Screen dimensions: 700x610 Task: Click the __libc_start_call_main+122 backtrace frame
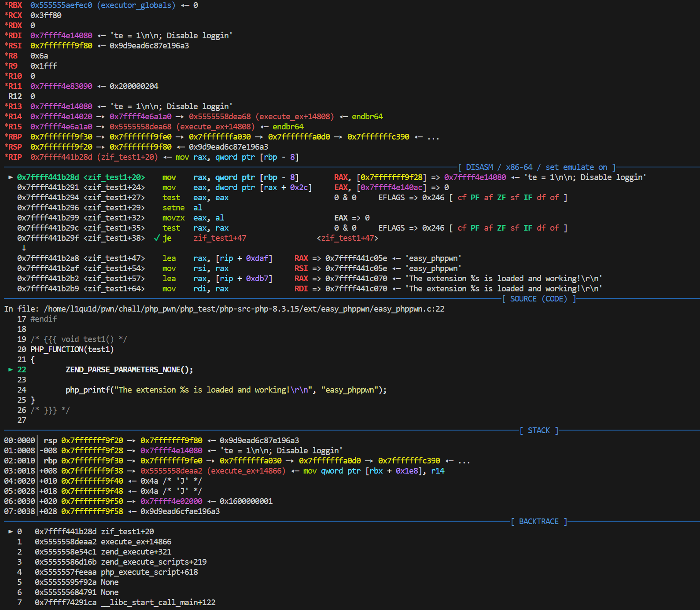(x=158, y=603)
